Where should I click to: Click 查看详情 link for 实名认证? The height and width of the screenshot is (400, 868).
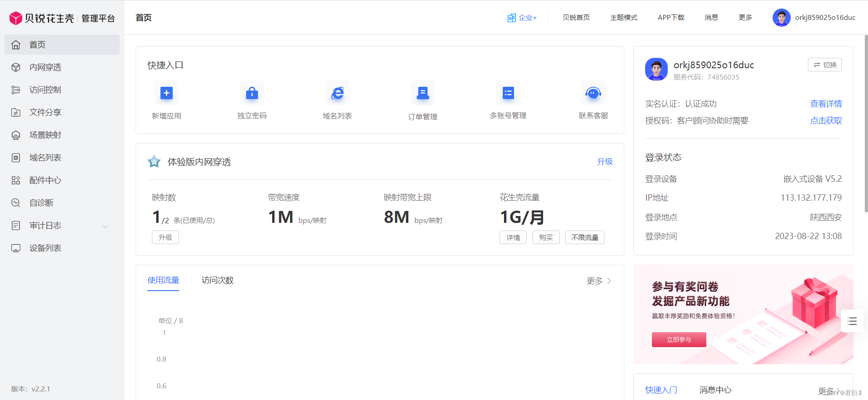pyautogui.click(x=826, y=104)
